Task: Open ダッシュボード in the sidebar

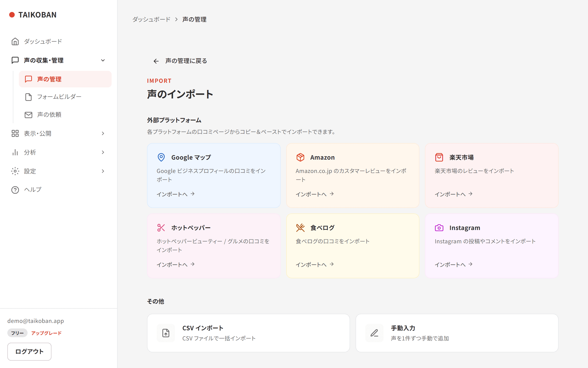Action: (x=59, y=41)
